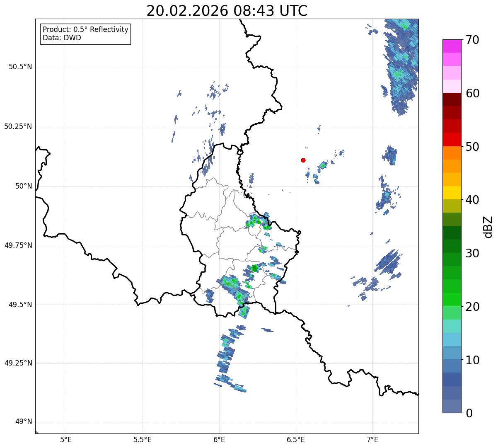Click the '5°E' longitude label
Screen dimensions: 498x448
pos(66,439)
